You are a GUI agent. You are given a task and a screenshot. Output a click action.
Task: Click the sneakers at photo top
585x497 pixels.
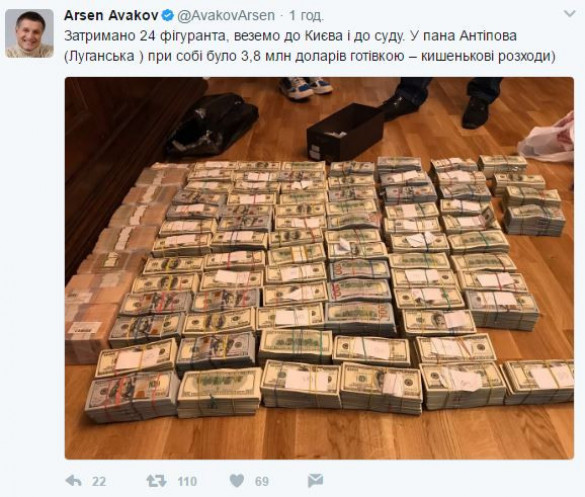point(306,88)
